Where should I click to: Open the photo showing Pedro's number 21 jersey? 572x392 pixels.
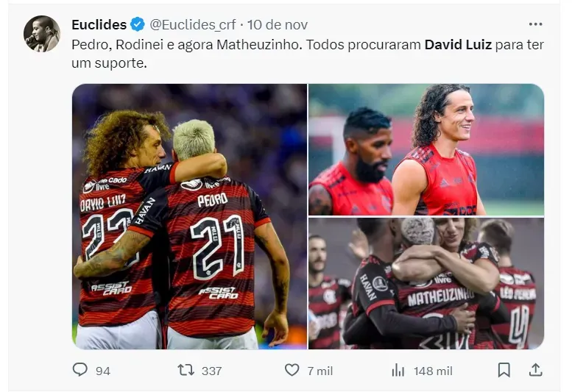[189, 216]
